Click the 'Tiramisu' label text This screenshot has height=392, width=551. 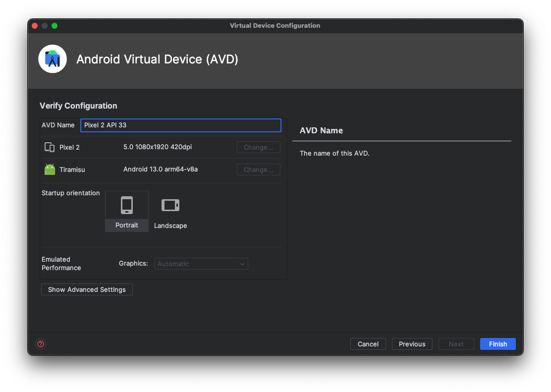[72, 169]
